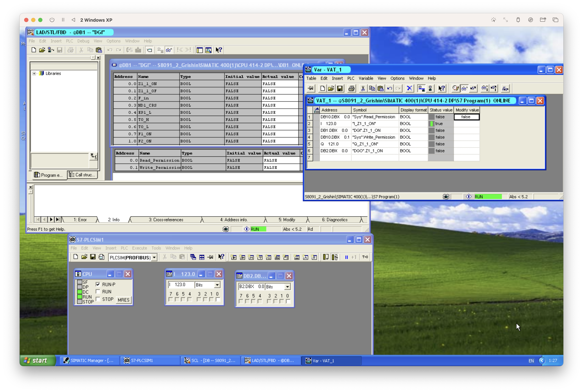583x392 pixels.
Task: Switch to 3: Cross-references tab
Action: 166,219
